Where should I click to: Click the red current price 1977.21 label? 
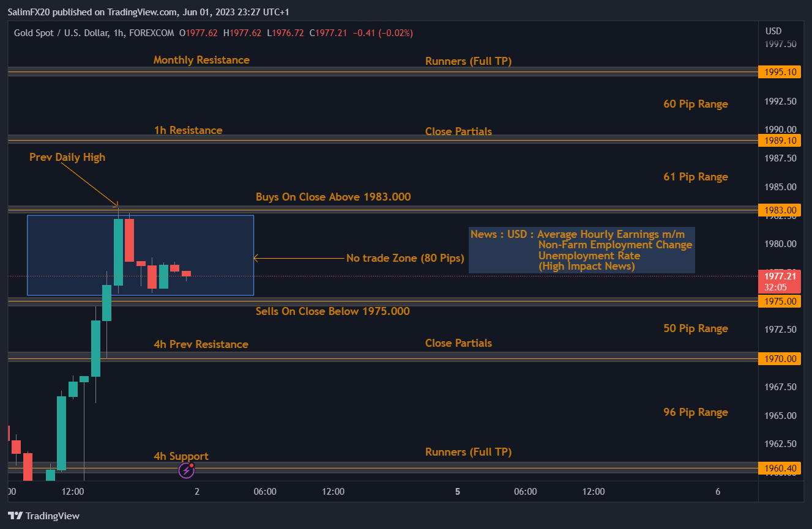tap(780, 276)
